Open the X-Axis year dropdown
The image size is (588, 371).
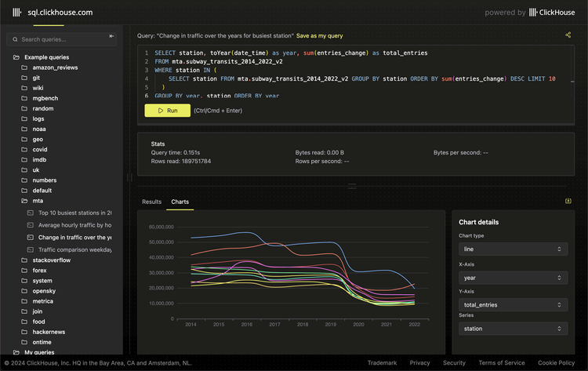[x=513, y=278]
